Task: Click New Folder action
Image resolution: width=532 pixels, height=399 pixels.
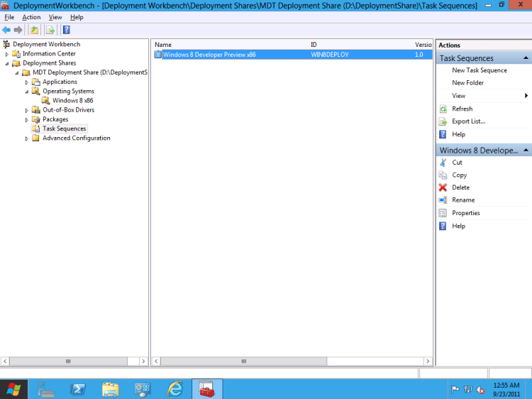Action: tap(468, 83)
